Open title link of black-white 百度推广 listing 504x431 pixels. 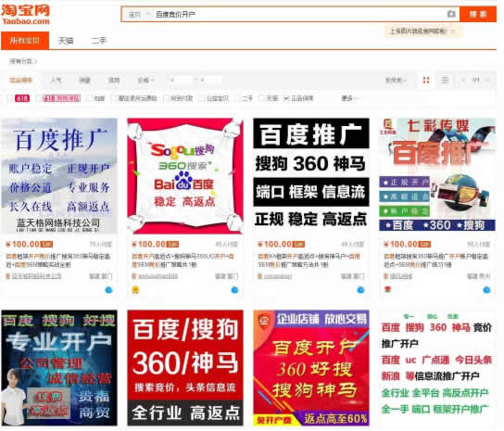click(x=309, y=260)
